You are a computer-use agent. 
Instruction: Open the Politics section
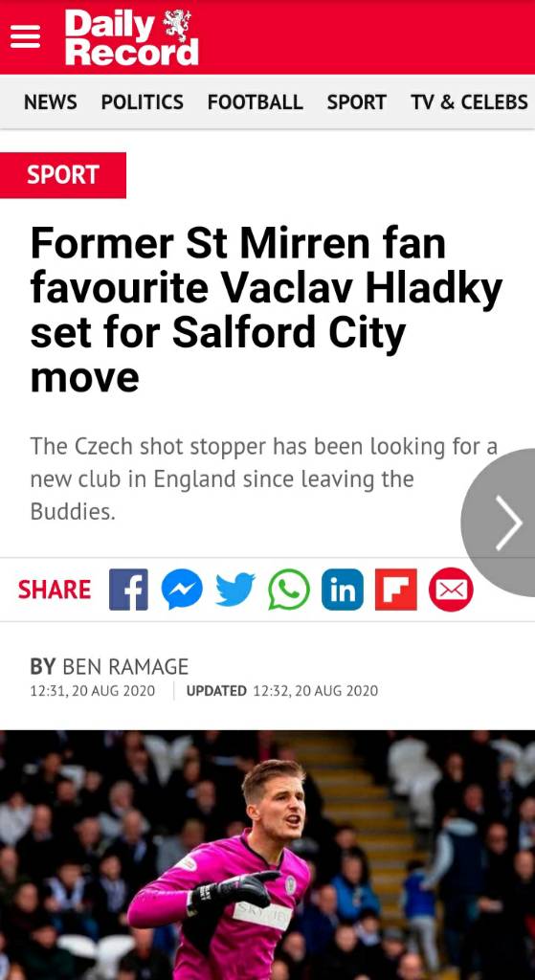(x=143, y=101)
